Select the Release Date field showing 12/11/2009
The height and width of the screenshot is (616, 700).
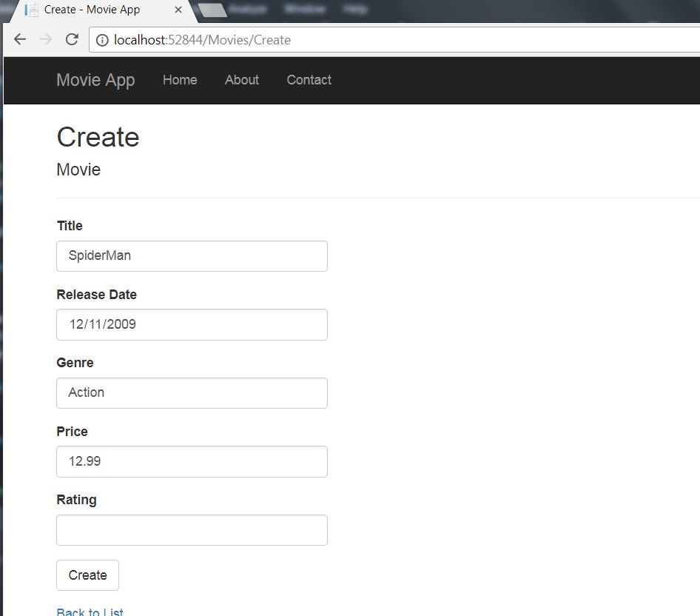coord(192,324)
